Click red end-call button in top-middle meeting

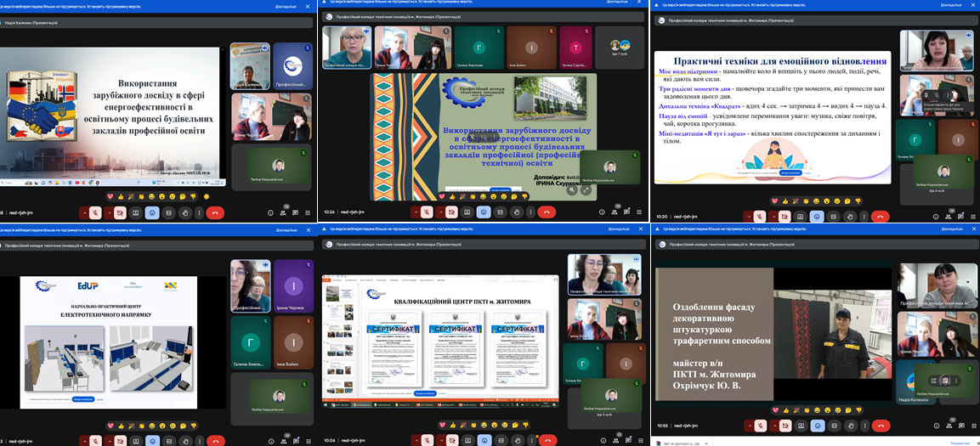pyautogui.click(x=547, y=212)
